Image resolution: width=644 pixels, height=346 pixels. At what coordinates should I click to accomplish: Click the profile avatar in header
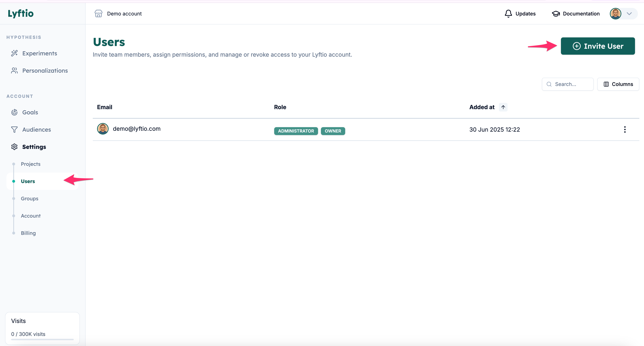(x=615, y=13)
